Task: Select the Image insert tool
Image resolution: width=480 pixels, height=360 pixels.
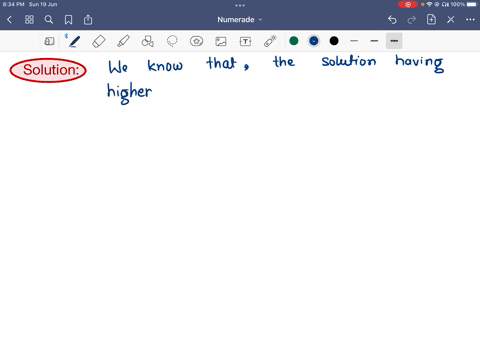Action: [x=221, y=41]
